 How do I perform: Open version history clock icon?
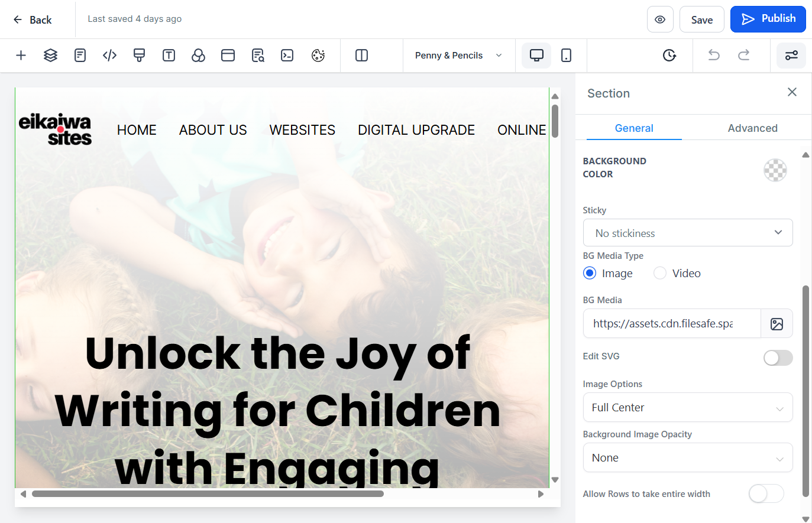tap(669, 56)
